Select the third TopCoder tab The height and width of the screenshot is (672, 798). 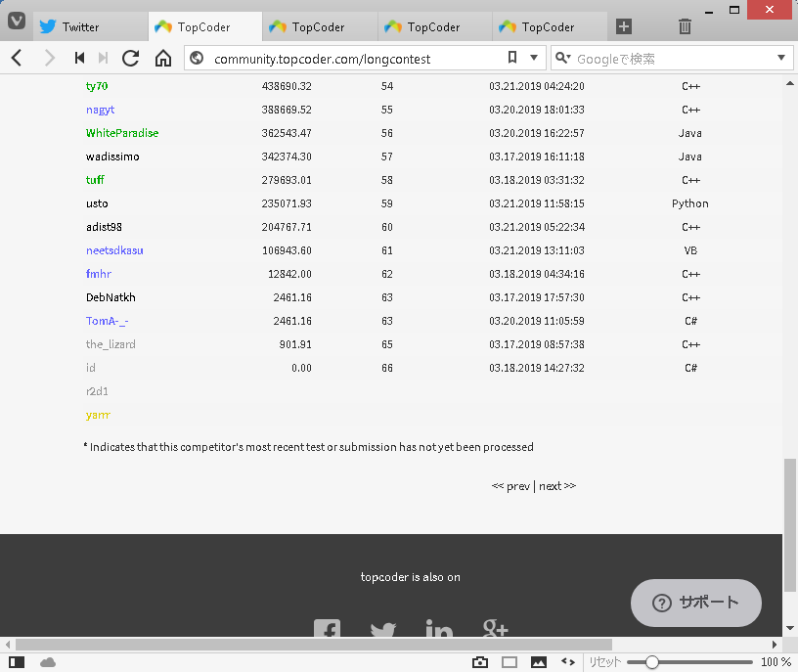point(435,26)
